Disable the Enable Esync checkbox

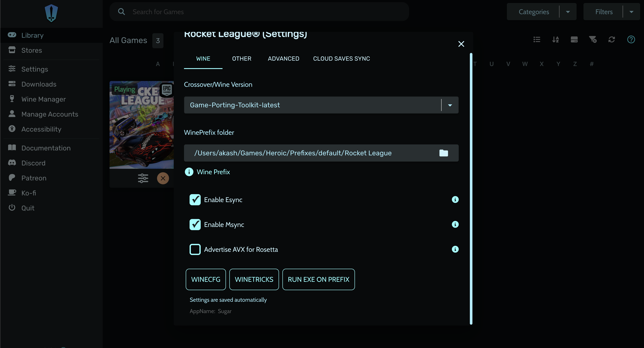click(195, 200)
